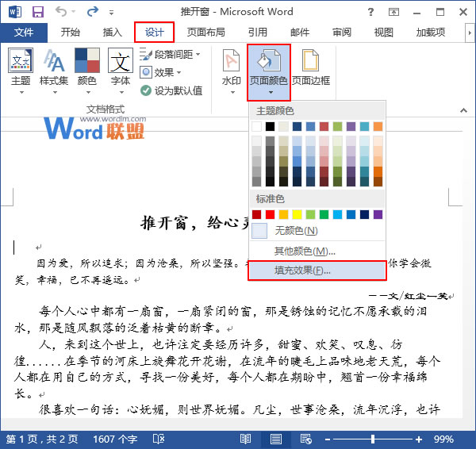The height and width of the screenshot is (449, 476).
Task: Switch to the Insert (插入) tab
Action: pyautogui.click(x=112, y=33)
